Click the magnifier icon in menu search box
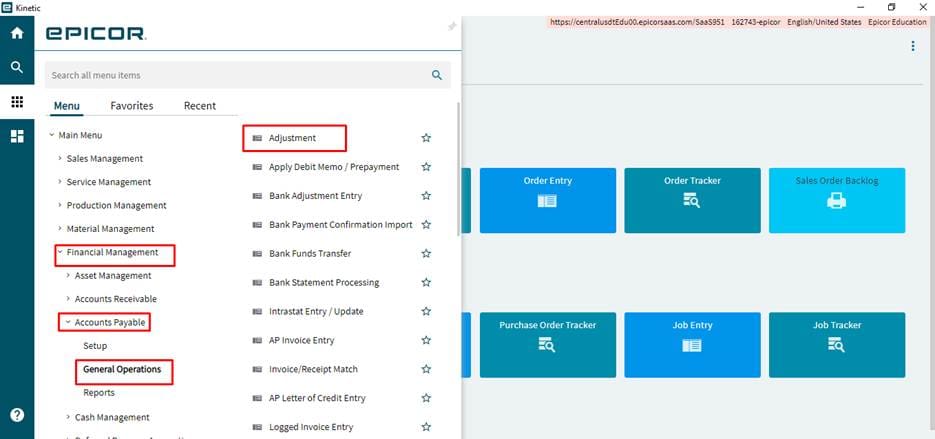 coord(437,75)
